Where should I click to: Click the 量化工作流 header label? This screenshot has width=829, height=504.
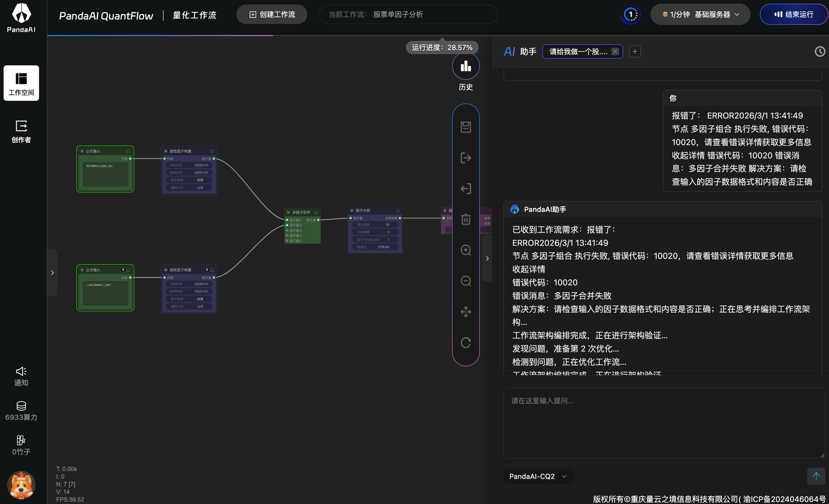[x=195, y=15]
